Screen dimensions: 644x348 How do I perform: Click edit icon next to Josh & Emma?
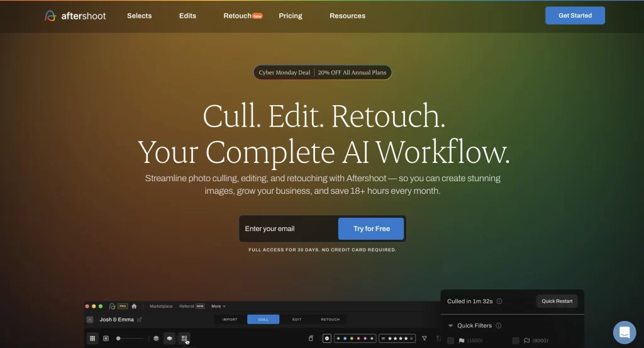click(x=140, y=320)
